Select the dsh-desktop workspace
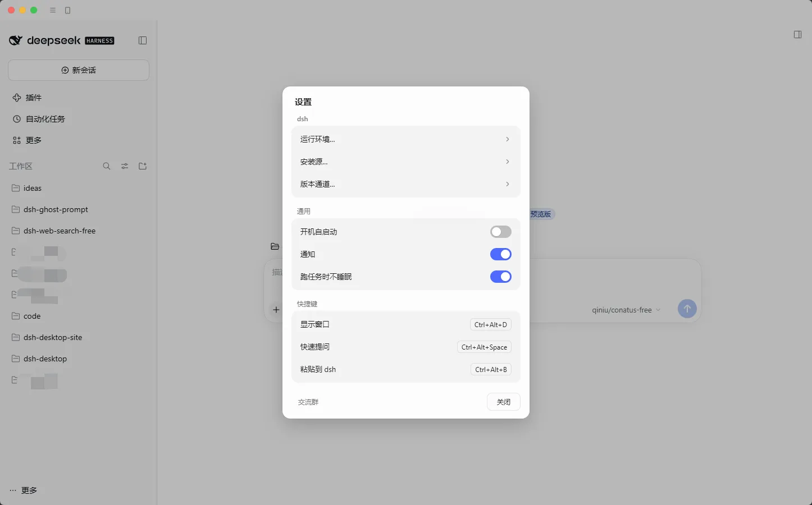The height and width of the screenshot is (505, 812). tap(79, 359)
